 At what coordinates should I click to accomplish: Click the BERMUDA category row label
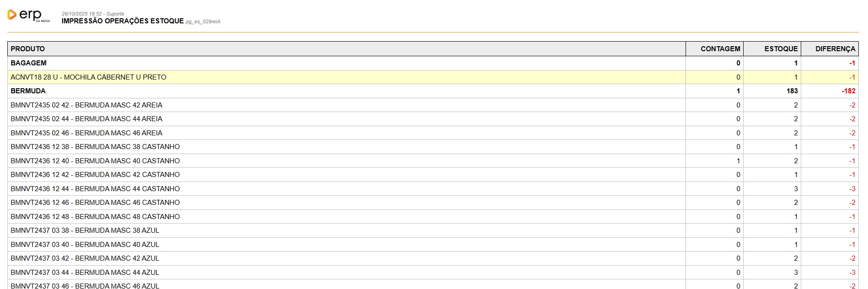pos(28,91)
